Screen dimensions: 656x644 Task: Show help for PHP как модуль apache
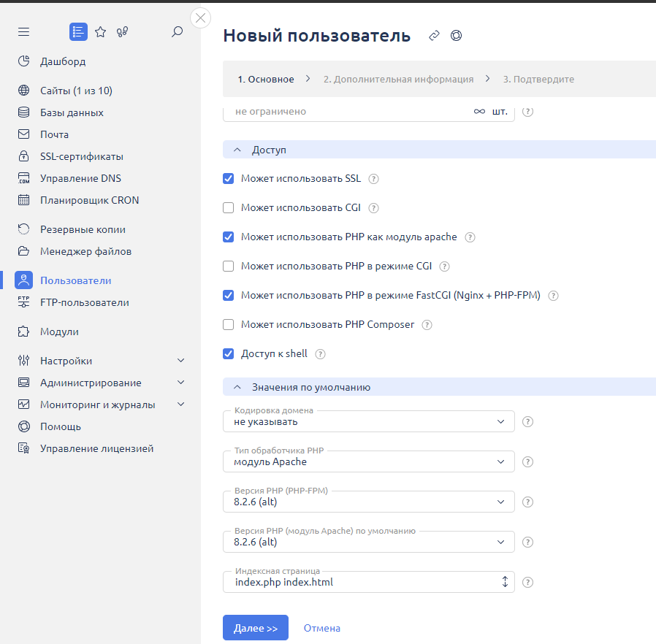click(470, 237)
